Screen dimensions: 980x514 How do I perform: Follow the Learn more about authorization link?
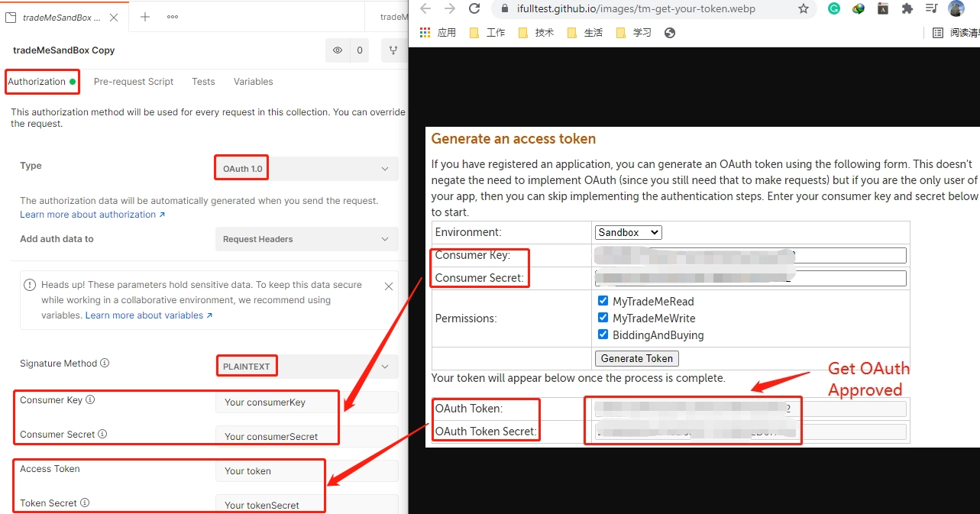click(92, 215)
